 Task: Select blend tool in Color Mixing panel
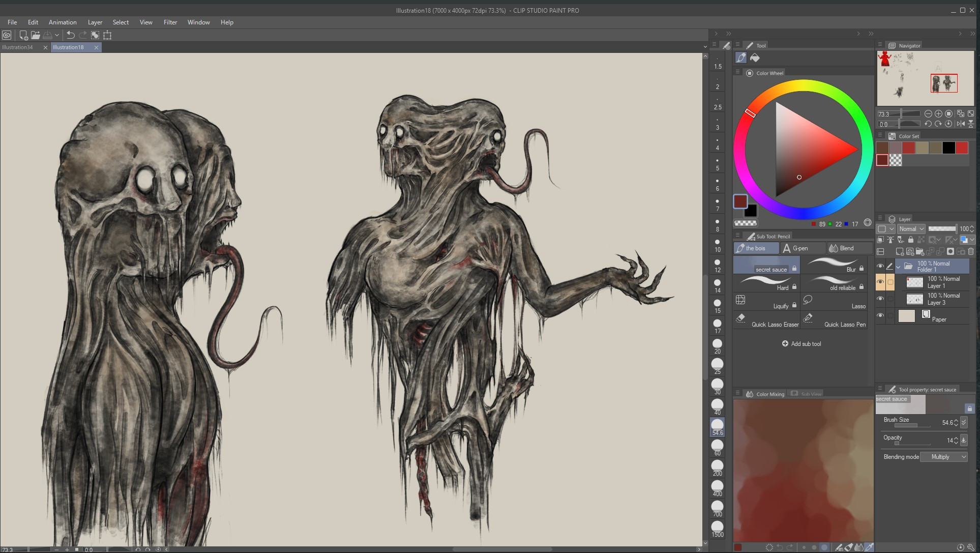click(859, 547)
